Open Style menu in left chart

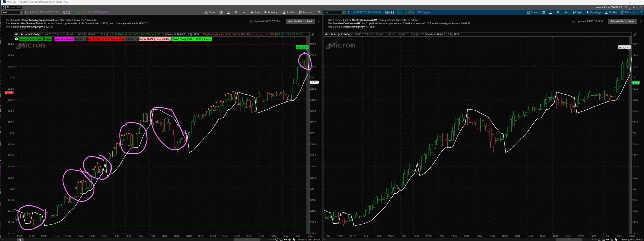point(255,12)
